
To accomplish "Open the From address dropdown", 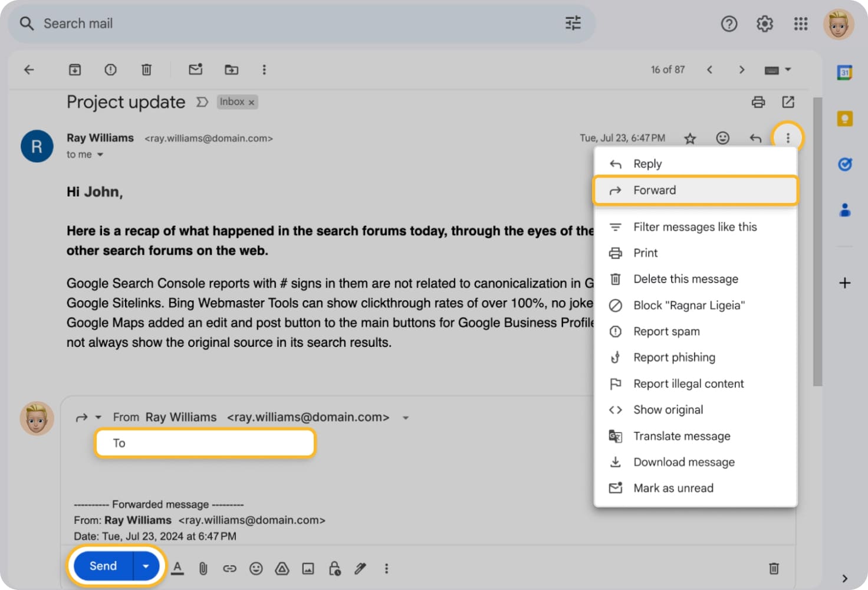I will pos(406,418).
